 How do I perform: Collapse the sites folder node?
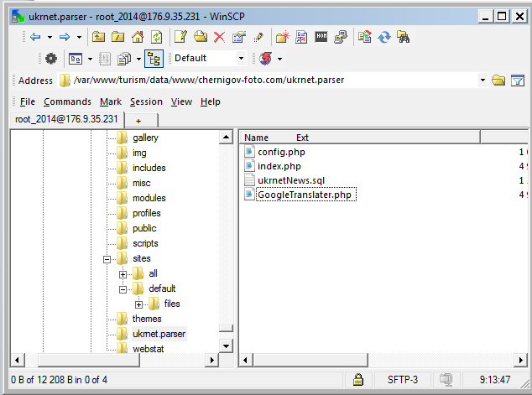click(x=107, y=259)
